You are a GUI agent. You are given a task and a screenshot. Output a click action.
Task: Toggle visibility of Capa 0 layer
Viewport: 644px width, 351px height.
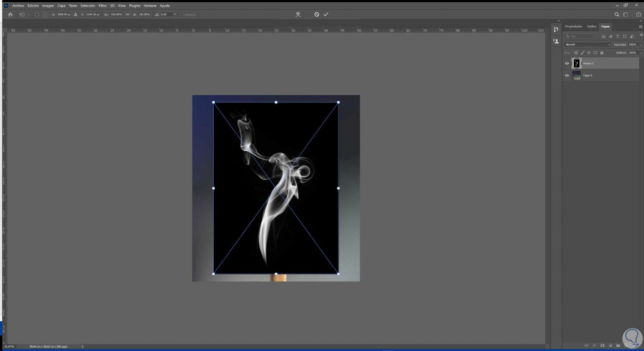pyautogui.click(x=567, y=76)
